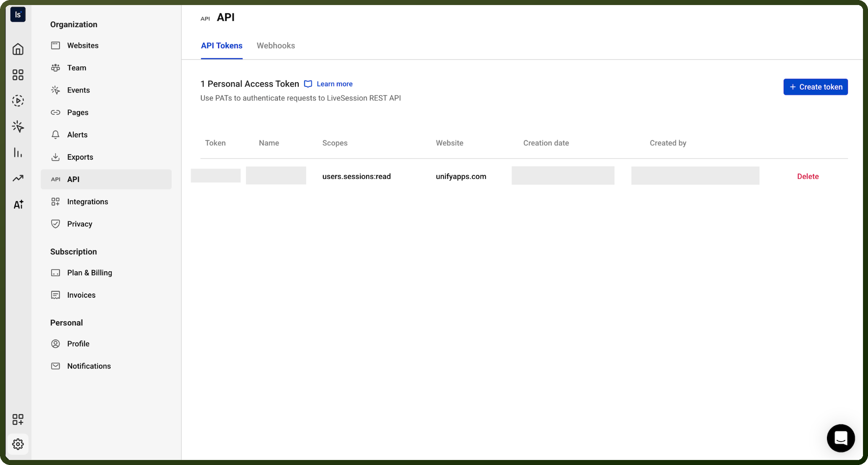868x465 pixels.
Task: Open Events in Organization menu
Action: [x=106, y=90]
